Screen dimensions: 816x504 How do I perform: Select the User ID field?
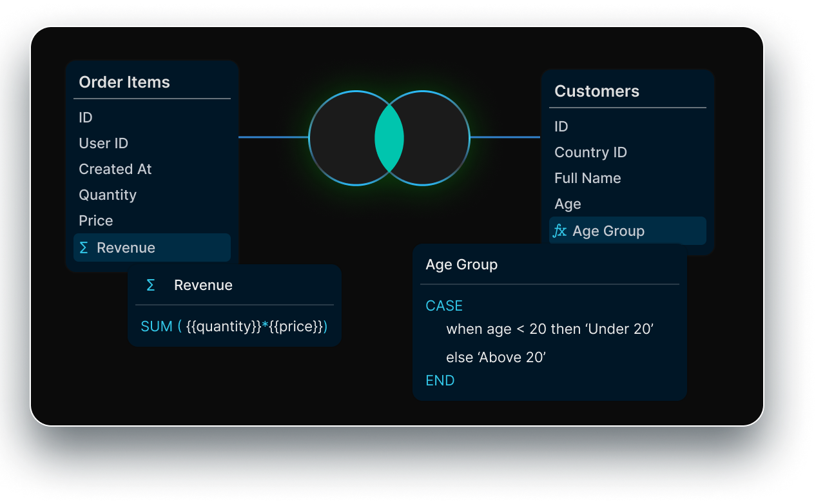(x=103, y=143)
